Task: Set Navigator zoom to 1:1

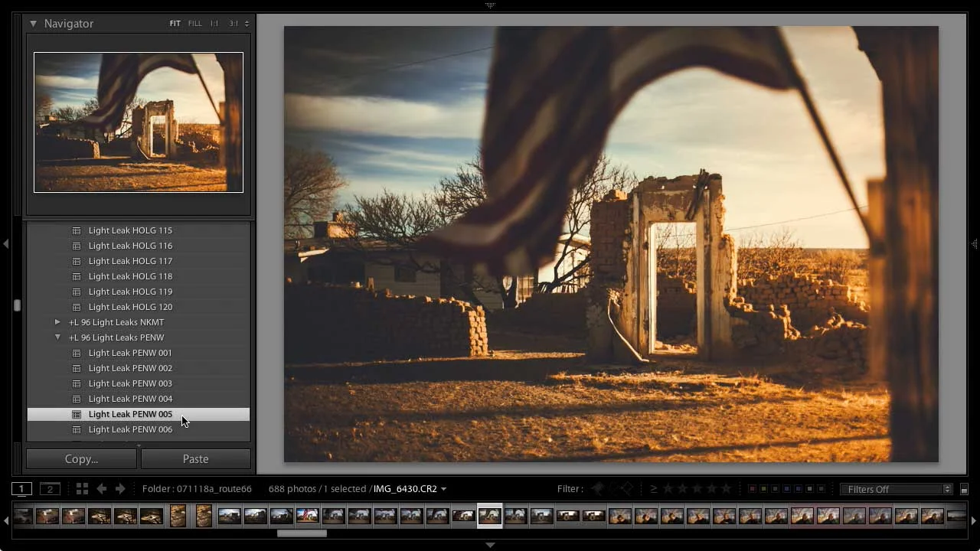Action: point(214,24)
